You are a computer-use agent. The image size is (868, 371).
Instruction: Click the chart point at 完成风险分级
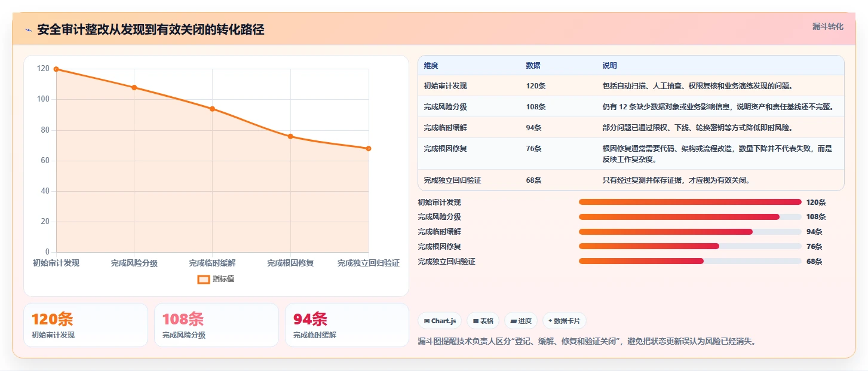click(134, 87)
